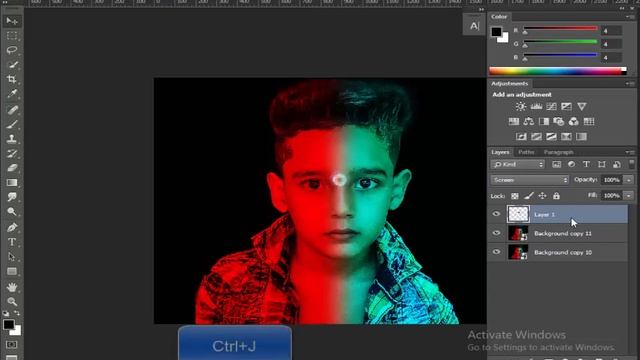
Task: Open the Fill slider dropdown arrow
Action: (x=629, y=196)
